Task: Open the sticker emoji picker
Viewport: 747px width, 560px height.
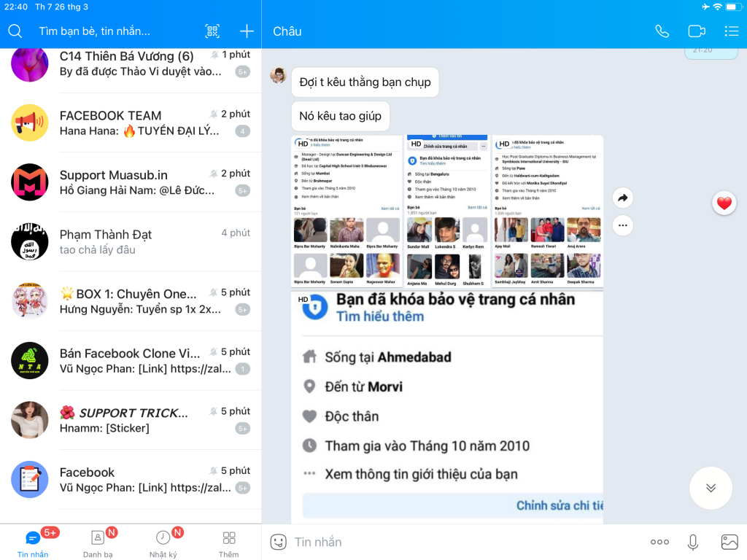Action: [x=278, y=542]
